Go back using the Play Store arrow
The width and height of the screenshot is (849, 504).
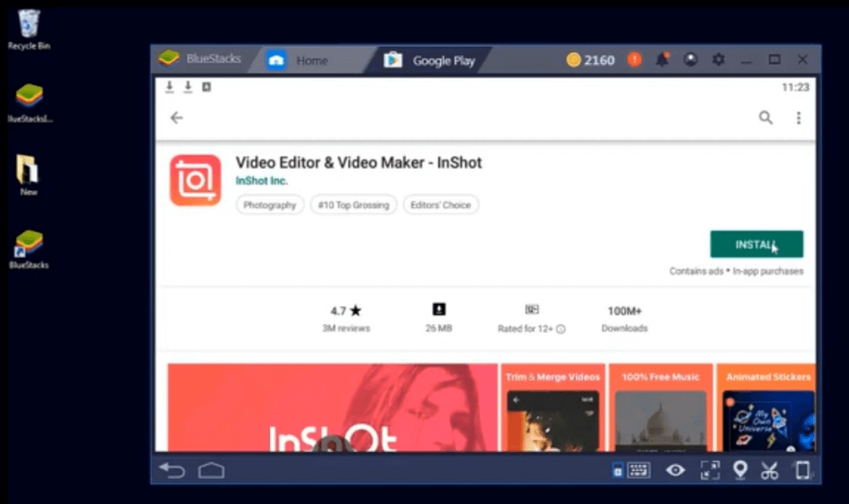pos(177,118)
